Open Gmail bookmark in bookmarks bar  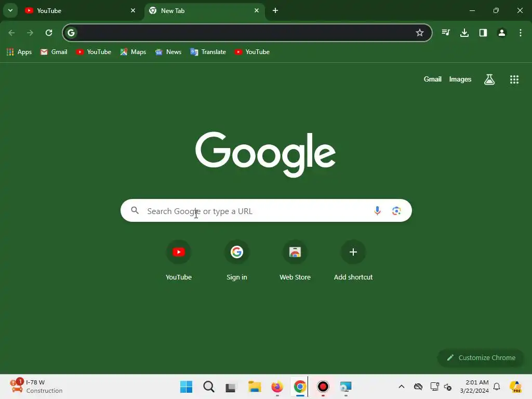[x=54, y=52]
